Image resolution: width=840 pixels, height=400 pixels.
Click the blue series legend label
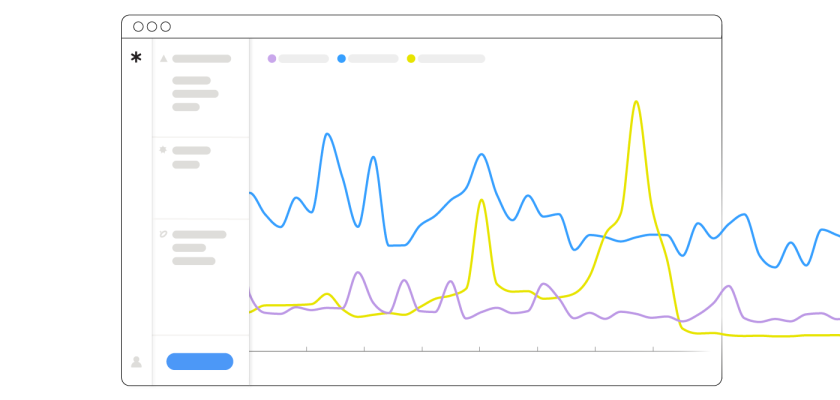point(373,59)
